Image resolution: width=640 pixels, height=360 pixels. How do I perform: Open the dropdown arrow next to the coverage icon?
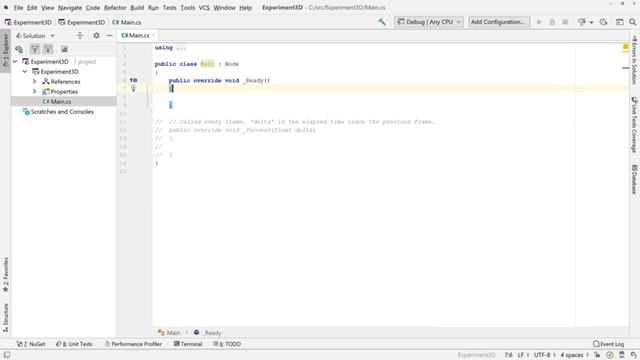[591, 22]
